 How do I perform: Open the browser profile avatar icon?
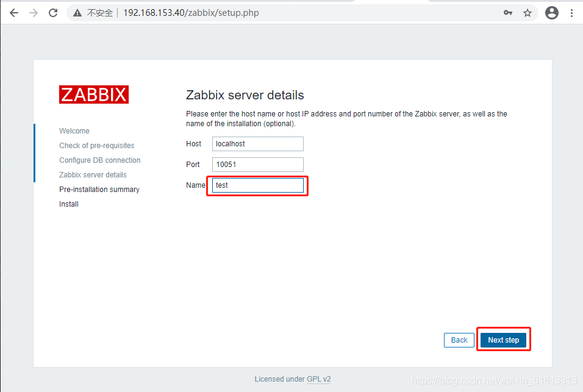coord(552,13)
